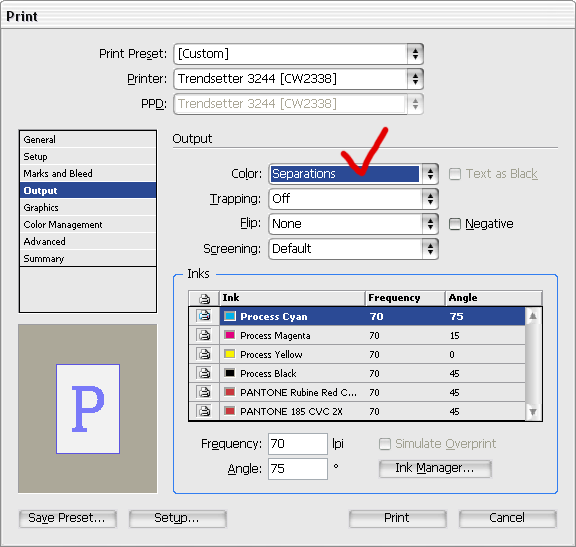Viewport: 576px width, 547px height.
Task: Click the Save Preset button
Action: (x=68, y=518)
